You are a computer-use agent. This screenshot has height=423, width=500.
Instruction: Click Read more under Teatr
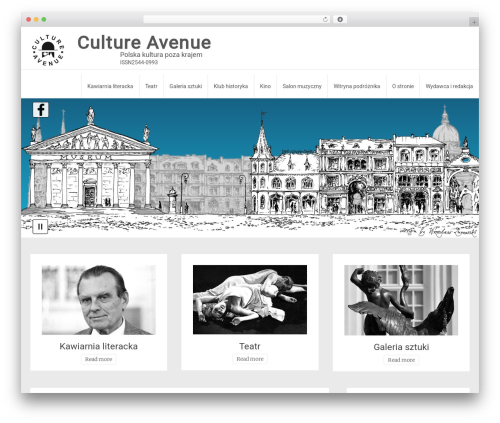pyautogui.click(x=250, y=359)
